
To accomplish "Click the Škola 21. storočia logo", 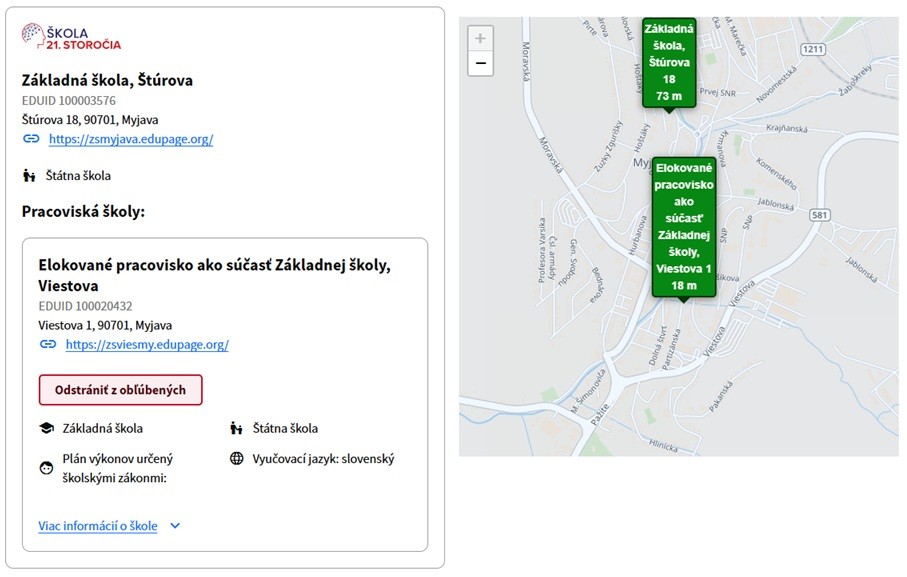I will 71,38.
